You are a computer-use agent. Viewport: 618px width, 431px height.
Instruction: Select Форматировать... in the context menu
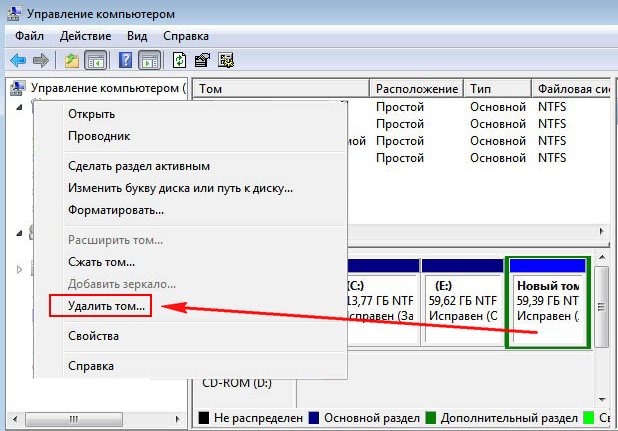[115, 210]
